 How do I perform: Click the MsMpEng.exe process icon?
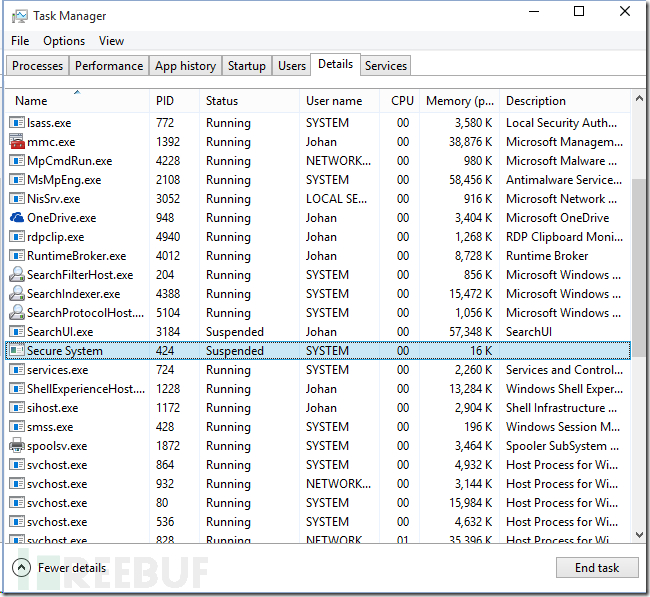[x=17, y=180]
